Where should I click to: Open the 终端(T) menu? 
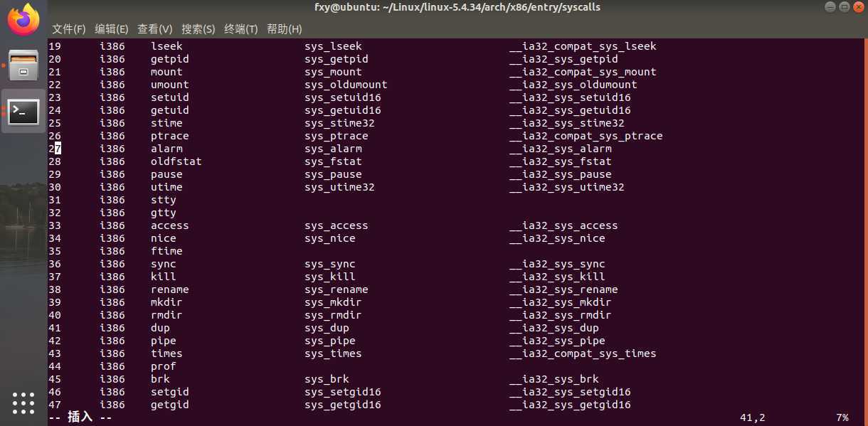coord(241,29)
